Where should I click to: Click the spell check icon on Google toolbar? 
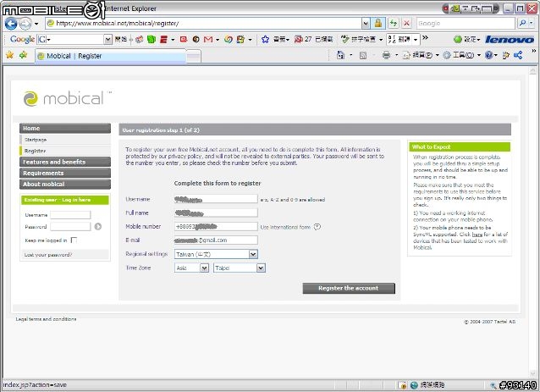(x=344, y=39)
